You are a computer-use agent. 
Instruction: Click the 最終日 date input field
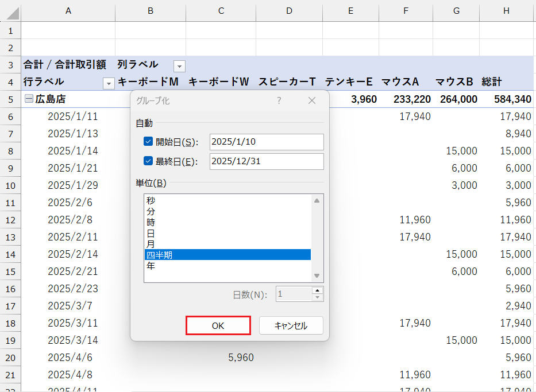[x=267, y=161]
